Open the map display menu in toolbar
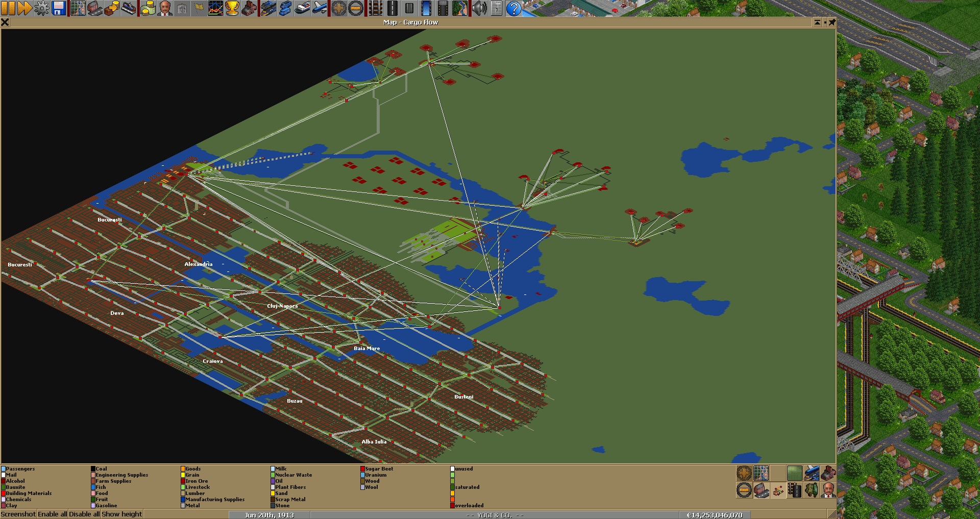This screenshot has width=980, height=519. (x=78, y=8)
